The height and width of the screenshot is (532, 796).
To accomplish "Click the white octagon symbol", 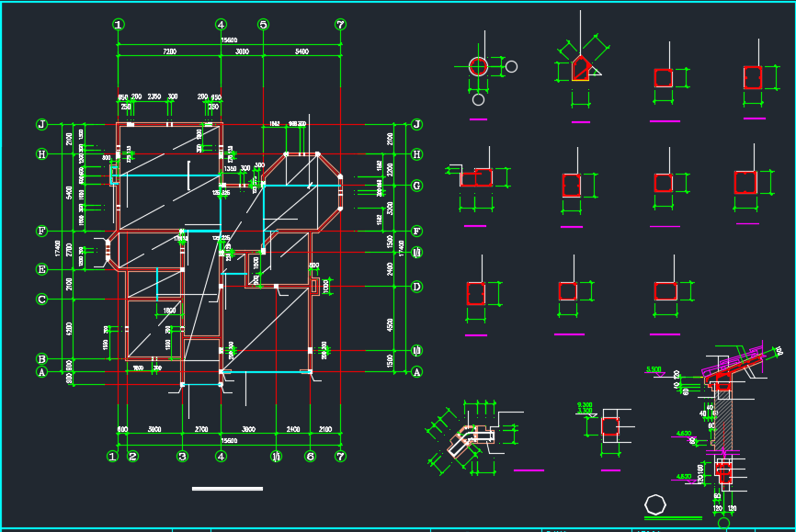I will point(654,505).
